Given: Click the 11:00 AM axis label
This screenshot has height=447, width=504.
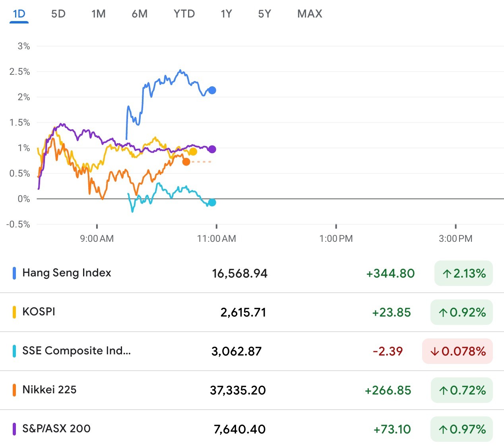Looking at the screenshot, I should tap(217, 239).
